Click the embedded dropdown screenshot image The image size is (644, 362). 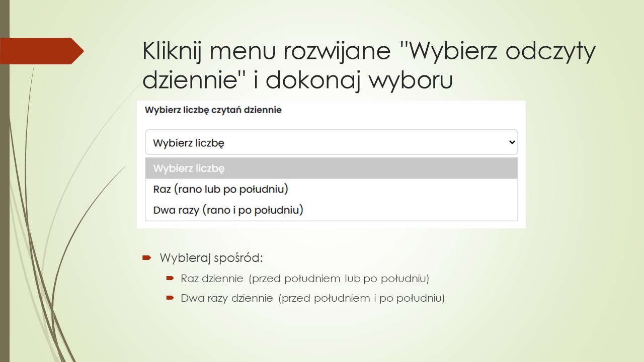(331, 163)
